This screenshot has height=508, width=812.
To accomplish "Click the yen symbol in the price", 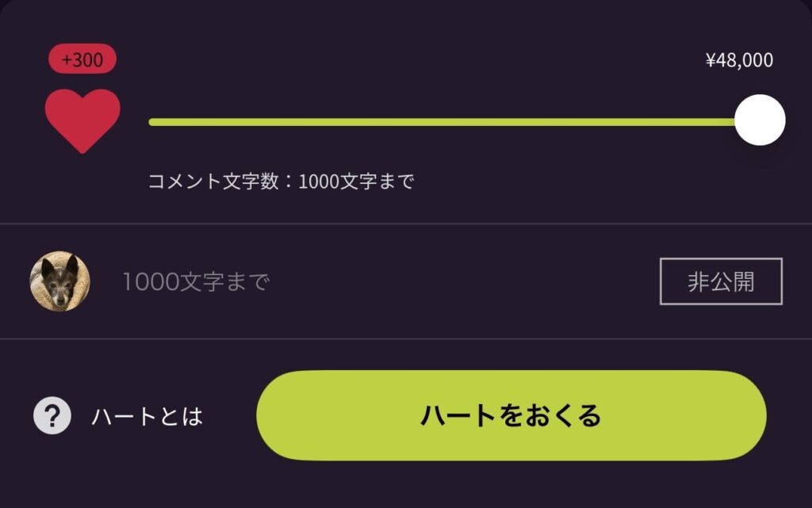I will tap(710, 60).
